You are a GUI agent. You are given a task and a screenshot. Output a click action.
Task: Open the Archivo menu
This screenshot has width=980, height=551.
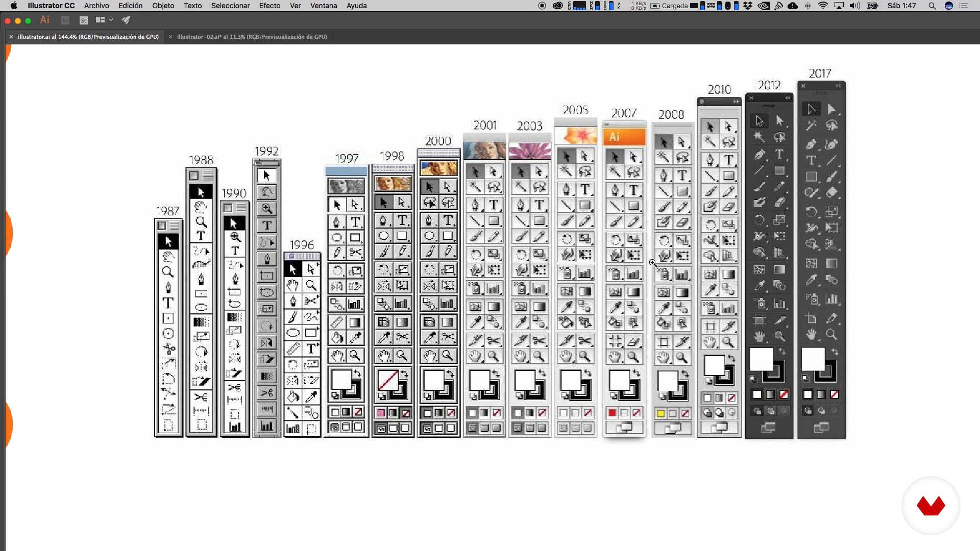click(96, 6)
